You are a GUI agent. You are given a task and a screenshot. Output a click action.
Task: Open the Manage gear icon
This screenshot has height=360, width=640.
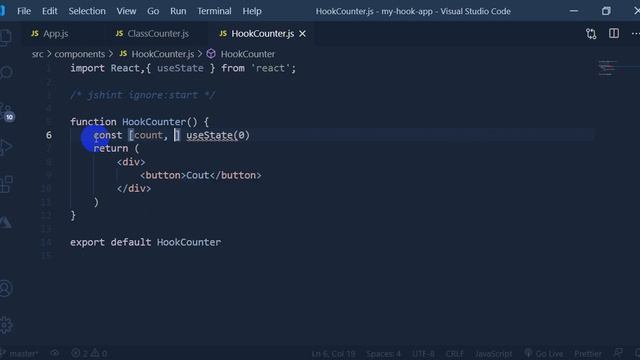click(x=6, y=325)
